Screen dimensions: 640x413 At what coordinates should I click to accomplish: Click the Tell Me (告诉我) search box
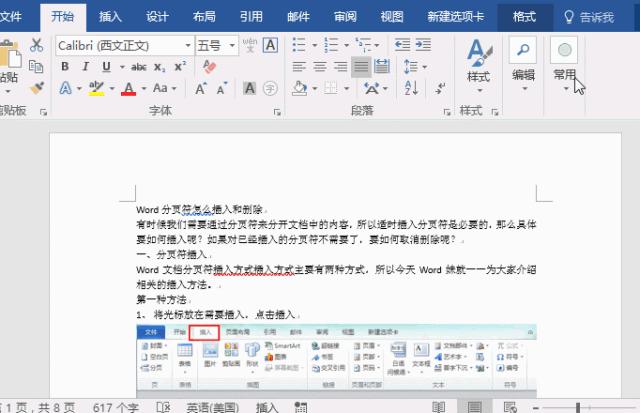(589, 17)
